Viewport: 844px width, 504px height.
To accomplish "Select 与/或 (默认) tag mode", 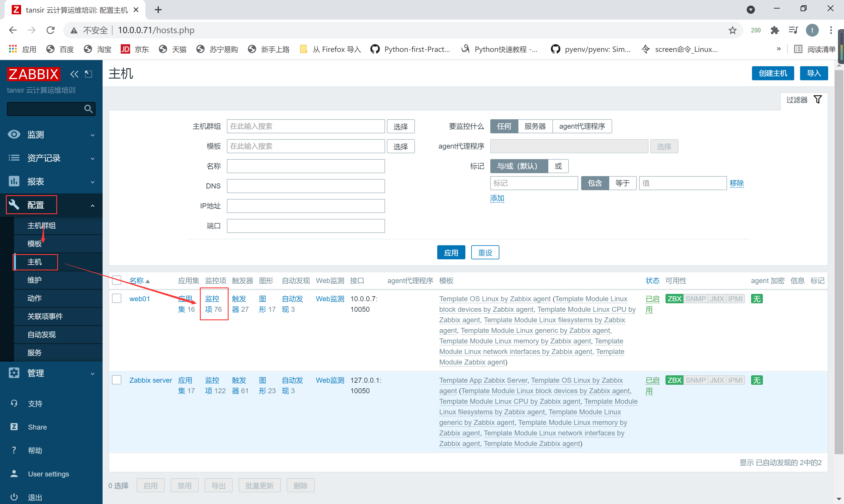I will coord(519,166).
